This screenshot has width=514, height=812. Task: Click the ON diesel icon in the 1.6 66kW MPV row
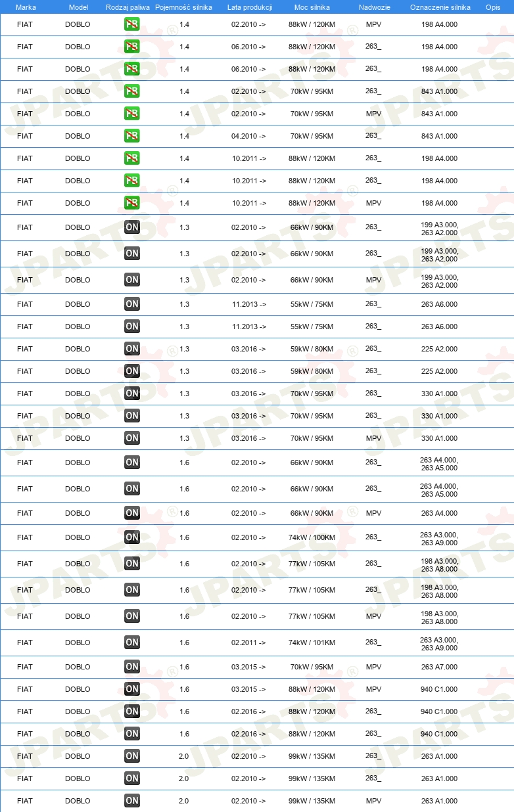[131, 513]
